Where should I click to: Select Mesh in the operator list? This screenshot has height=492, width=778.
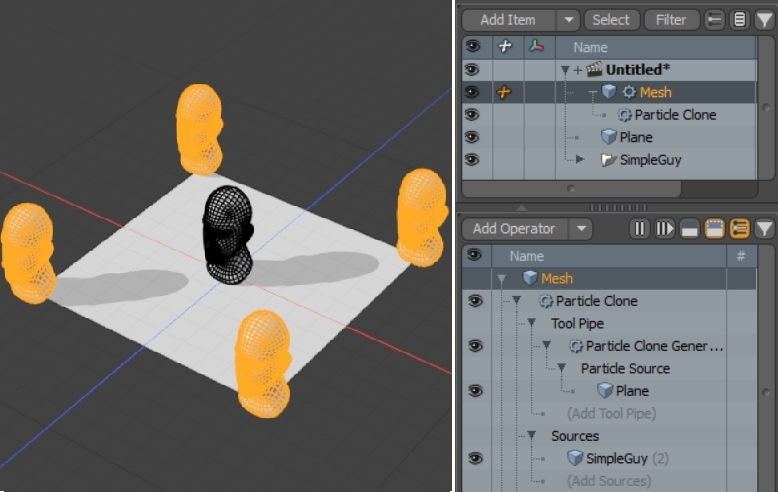point(557,279)
